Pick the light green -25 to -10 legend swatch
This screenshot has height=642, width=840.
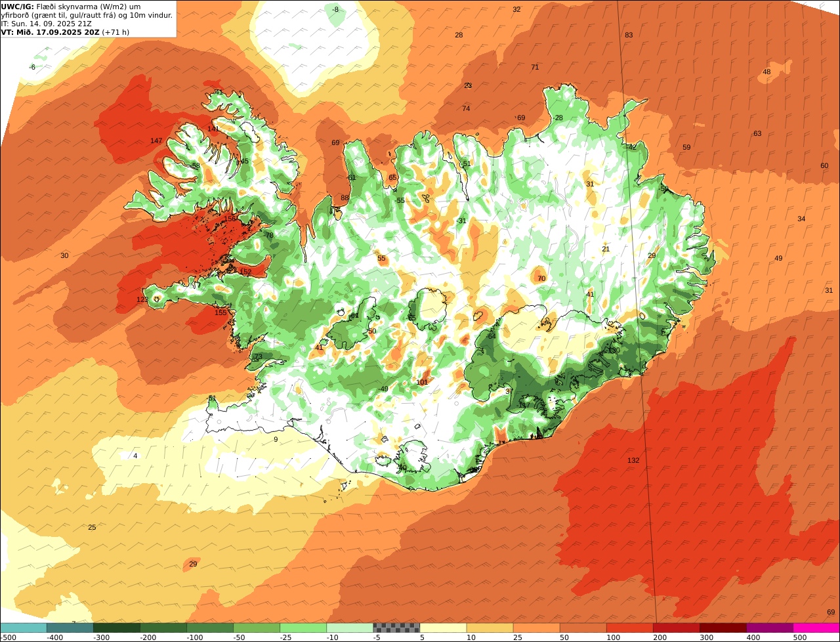(x=303, y=628)
